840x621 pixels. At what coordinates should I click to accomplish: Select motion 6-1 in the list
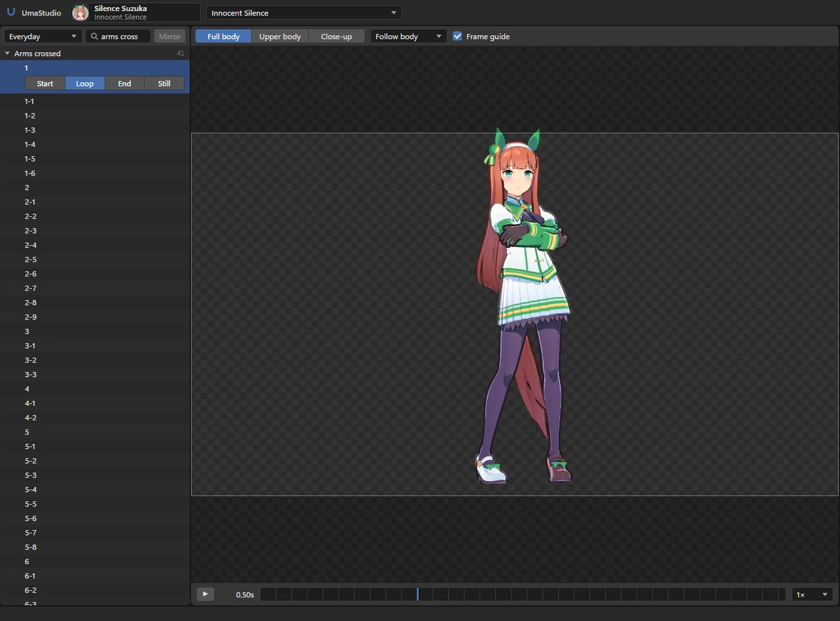[x=95, y=576]
